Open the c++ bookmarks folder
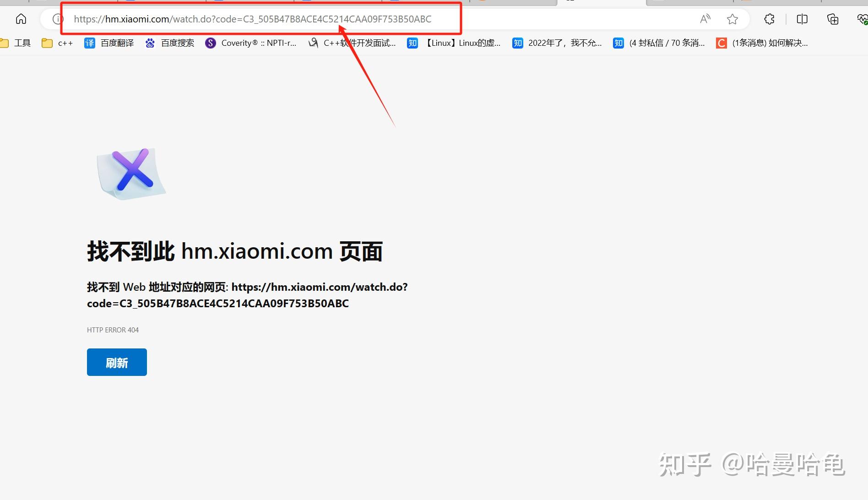This screenshot has height=500, width=868. pyautogui.click(x=57, y=43)
